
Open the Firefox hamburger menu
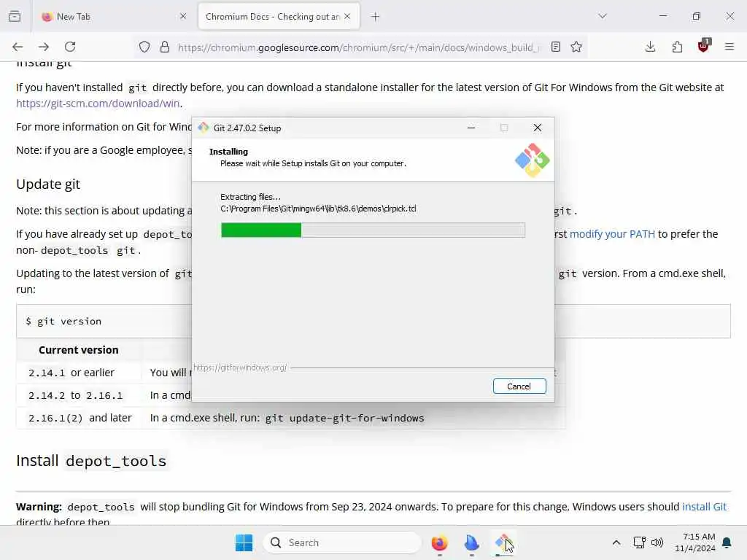[729, 47]
